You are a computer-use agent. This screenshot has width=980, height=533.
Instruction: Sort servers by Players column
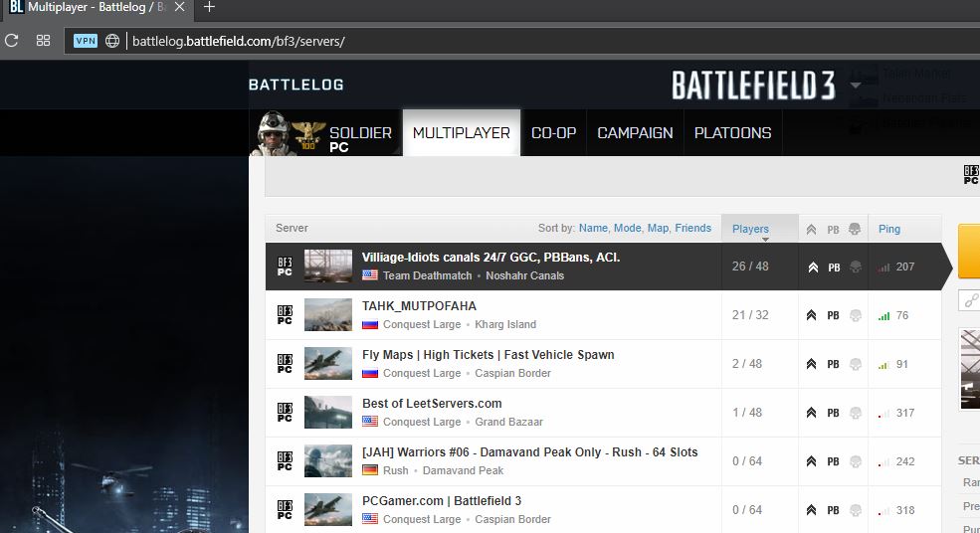pyautogui.click(x=750, y=229)
